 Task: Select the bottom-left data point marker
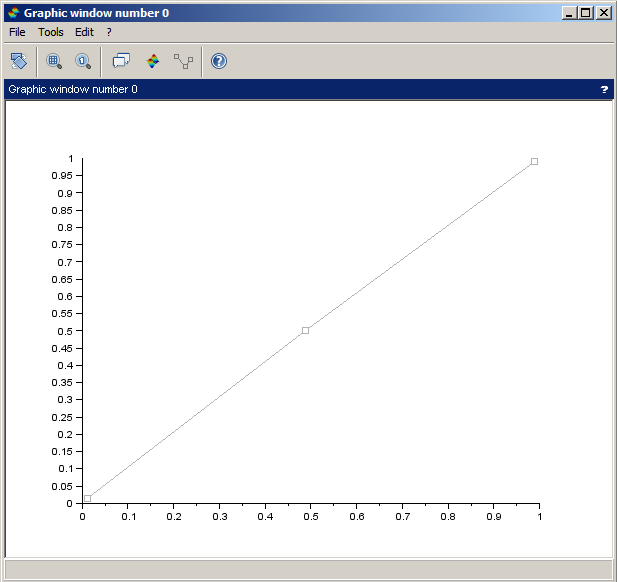click(x=88, y=498)
